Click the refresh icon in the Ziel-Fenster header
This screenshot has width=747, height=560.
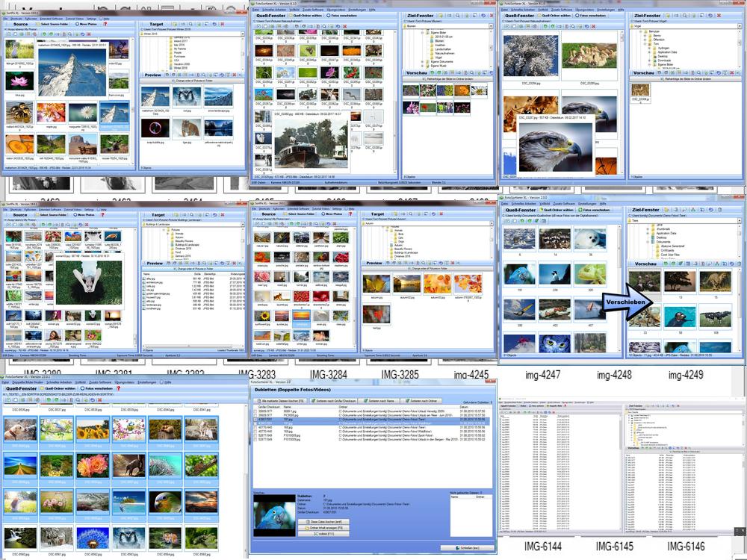click(x=483, y=16)
